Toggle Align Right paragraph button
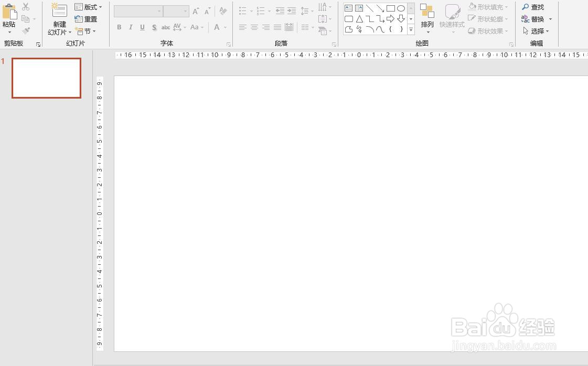This screenshot has width=588, height=366. (x=266, y=27)
